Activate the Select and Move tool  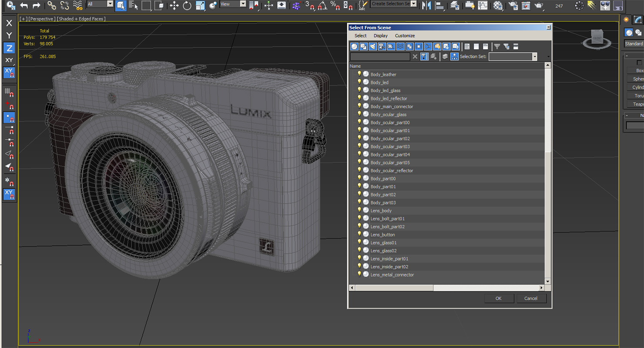[174, 5]
